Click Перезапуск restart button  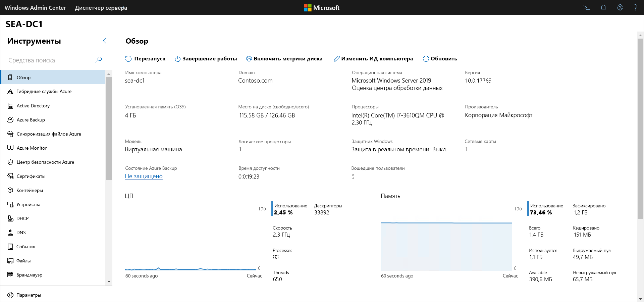[x=145, y=59]
